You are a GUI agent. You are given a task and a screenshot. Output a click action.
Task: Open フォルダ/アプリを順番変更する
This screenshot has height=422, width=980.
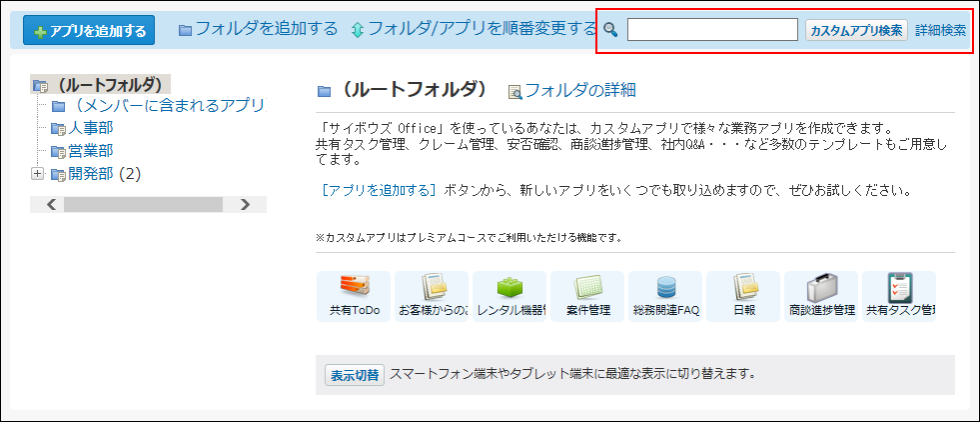click(x=481, y=29)
